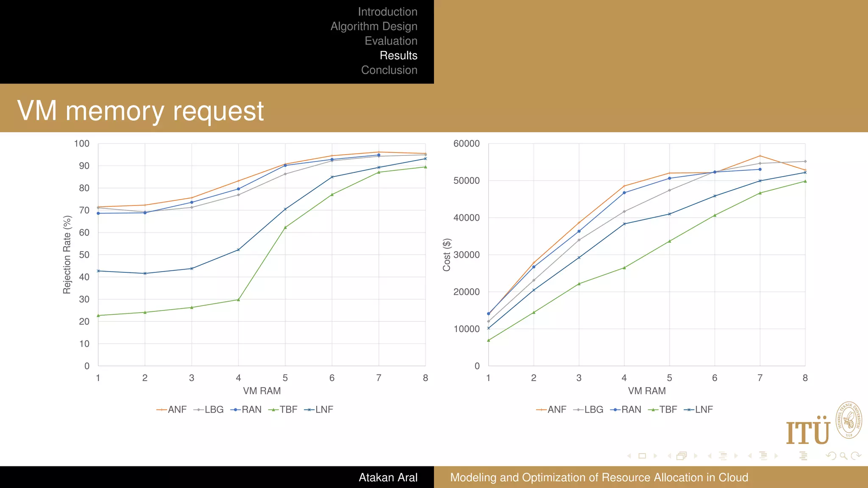Click RAN legend entry in rejection chart
Screen dimensions: 868x488
click(x=246, y=410)
